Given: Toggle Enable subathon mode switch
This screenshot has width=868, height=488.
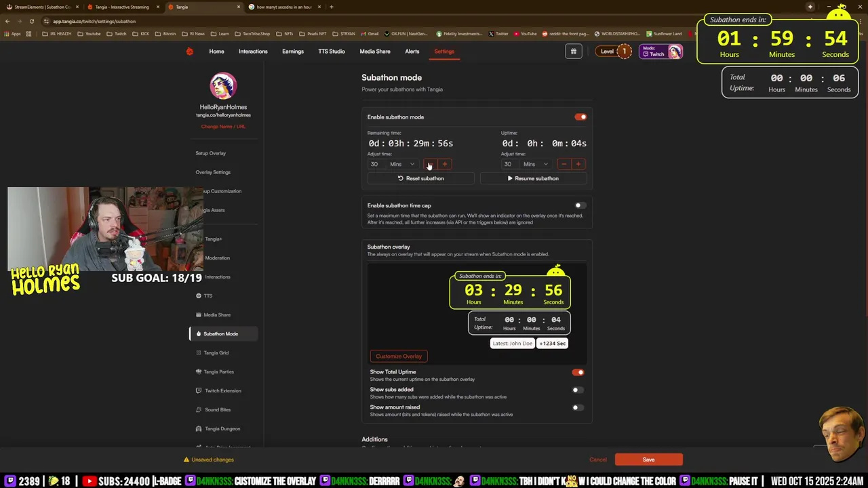Looking at the screenshot, I should (580, 117).
